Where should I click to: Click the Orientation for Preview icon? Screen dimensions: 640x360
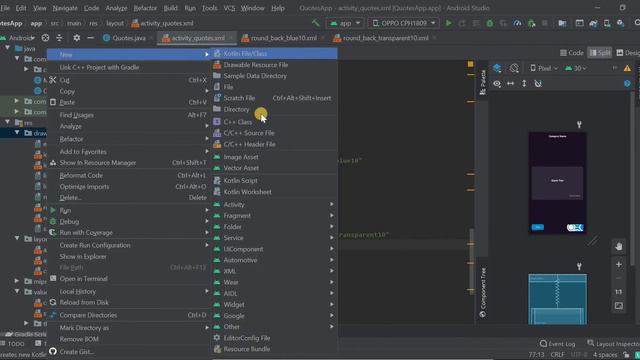pos(514,68)
